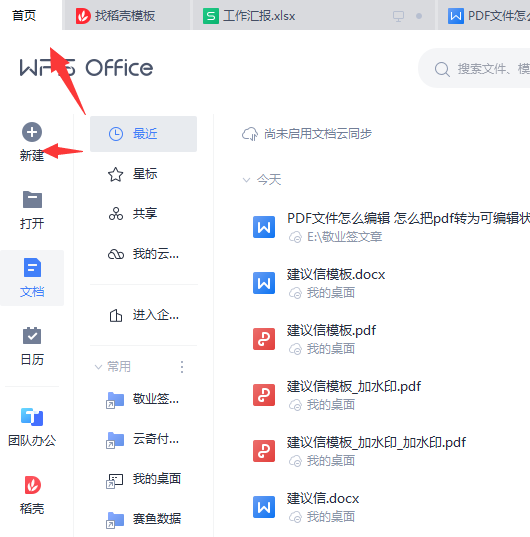Switch to the 找稻壳模板 tab
Image resolution: width=530 pixels, height=537 pixels.
click(127, 16)
